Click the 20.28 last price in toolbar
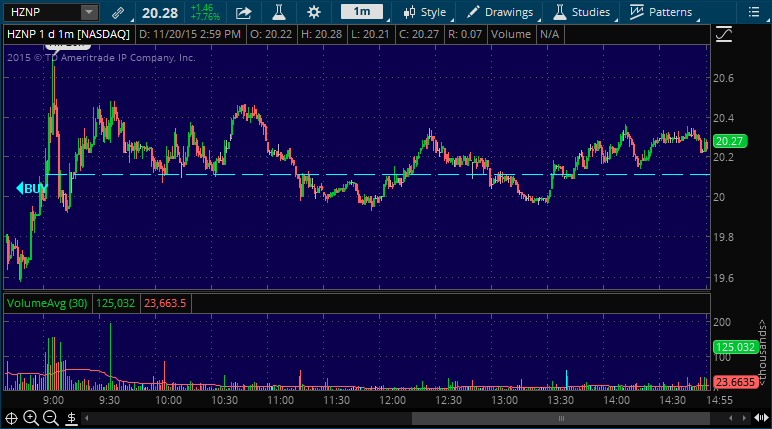Image resolution: width=772 pixels, height=429 pixels. (x=160, y=13)
